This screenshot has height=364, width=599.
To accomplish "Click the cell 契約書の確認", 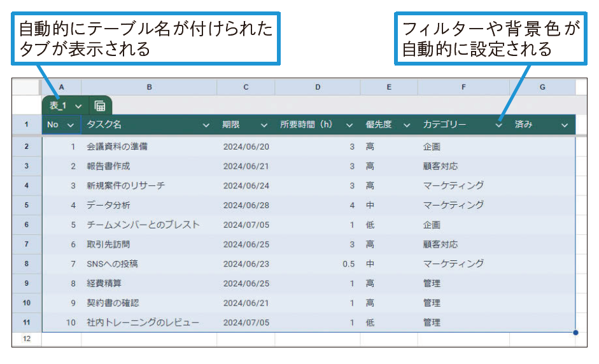I will click(149, 303).
